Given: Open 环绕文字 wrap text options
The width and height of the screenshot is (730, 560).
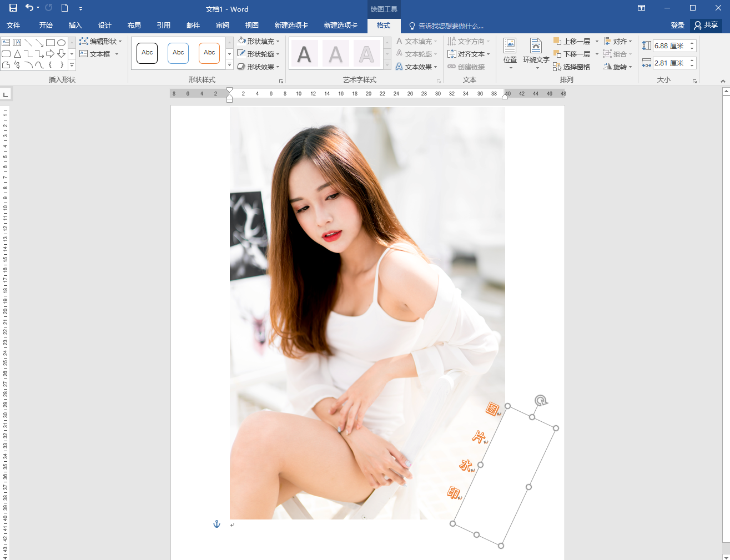Looking at the screenshot, I should (536, 53).
